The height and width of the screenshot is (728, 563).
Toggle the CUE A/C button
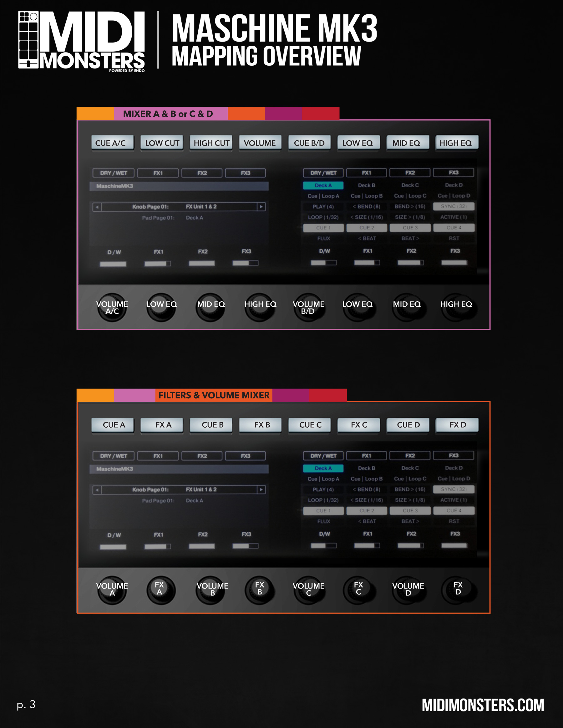112,143
